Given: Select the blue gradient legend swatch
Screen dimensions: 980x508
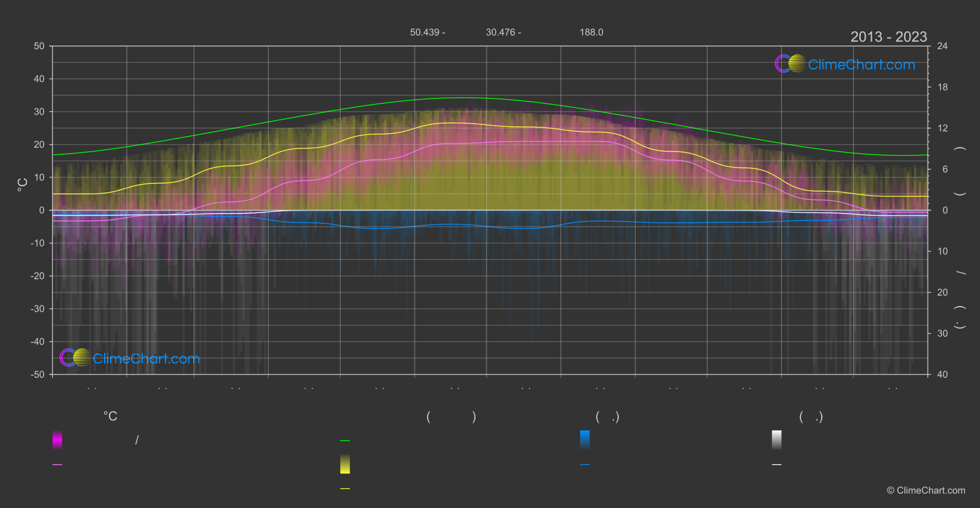Looking at the screenshot, I should (x=585, y=440).
